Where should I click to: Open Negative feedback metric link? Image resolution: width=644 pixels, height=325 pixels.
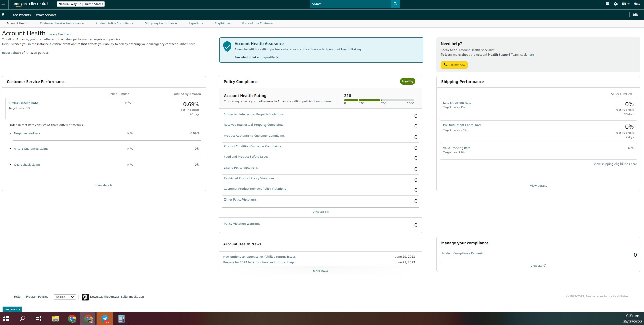(27, 133)
